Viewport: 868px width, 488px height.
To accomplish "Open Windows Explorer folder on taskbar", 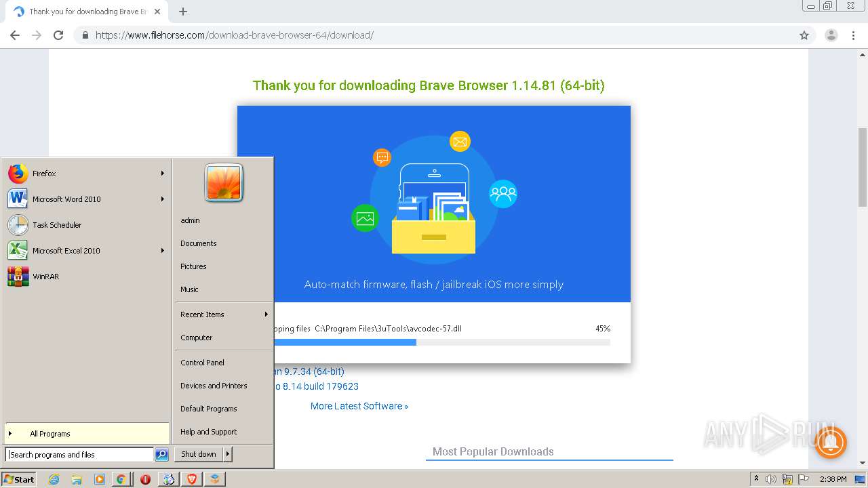I will (77, 479).
